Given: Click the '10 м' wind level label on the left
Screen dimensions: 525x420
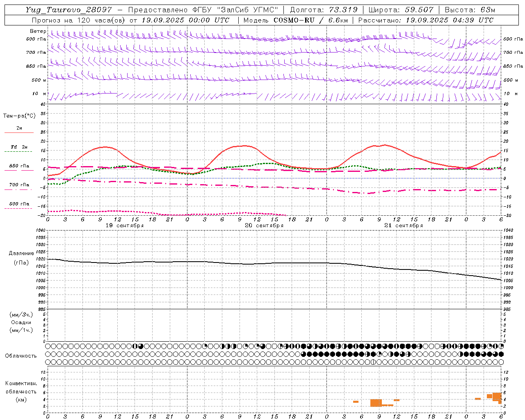Looking at the screenshot, I should pos(39,94).
